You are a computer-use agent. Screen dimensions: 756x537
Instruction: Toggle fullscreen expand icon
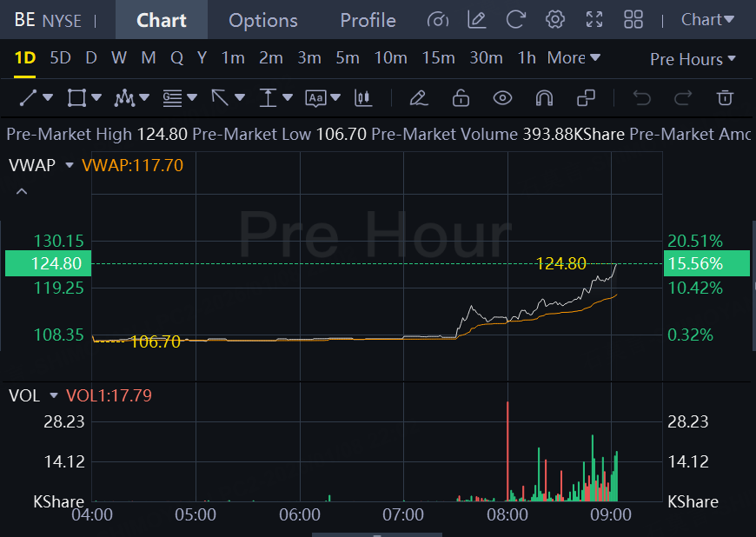[594, 20]
